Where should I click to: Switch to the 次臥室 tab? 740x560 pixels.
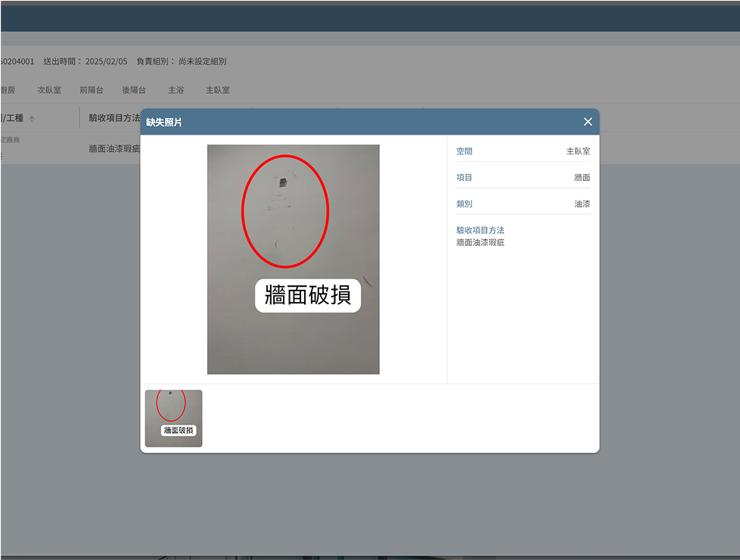pyautogui.click(x=49, y=90)
